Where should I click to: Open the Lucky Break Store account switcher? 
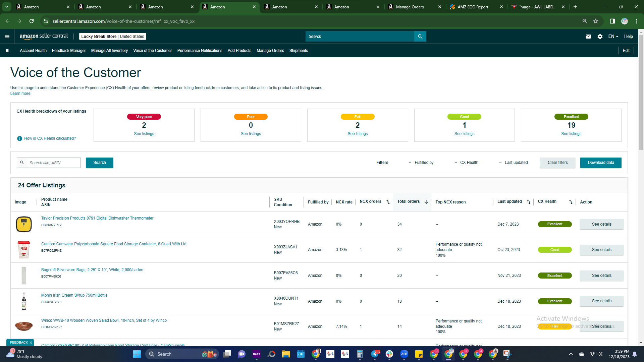[x=113, y=37]
